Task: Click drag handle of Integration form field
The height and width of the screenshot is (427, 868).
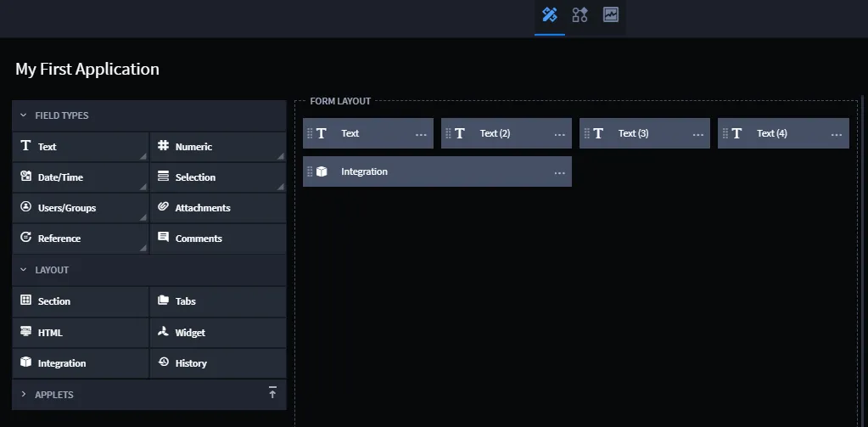Action: pos(310,171)
